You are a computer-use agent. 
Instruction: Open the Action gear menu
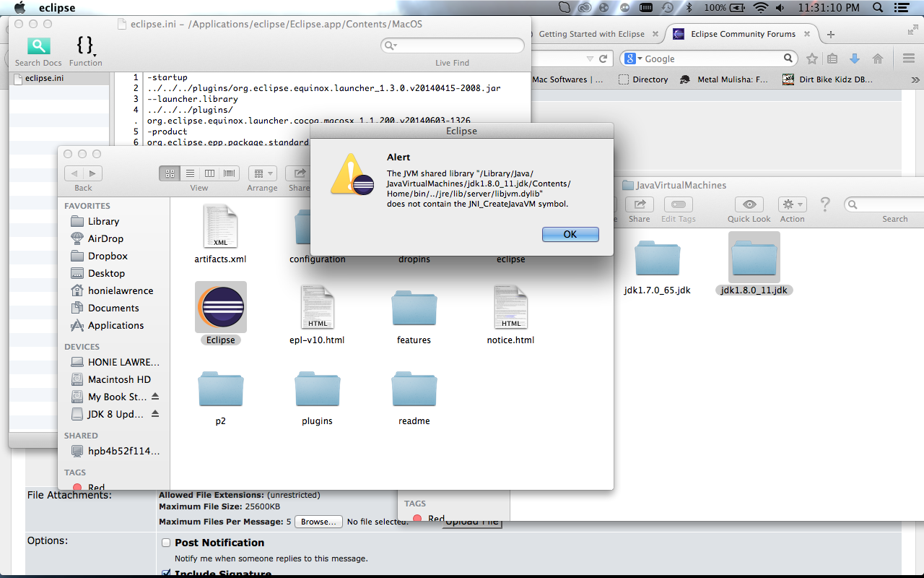[x=792, y=204]
